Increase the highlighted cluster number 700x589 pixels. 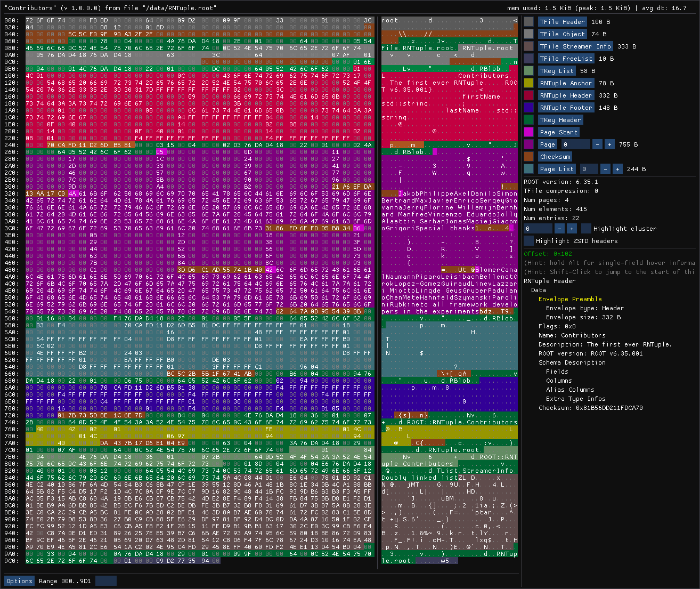click(572, 229)
